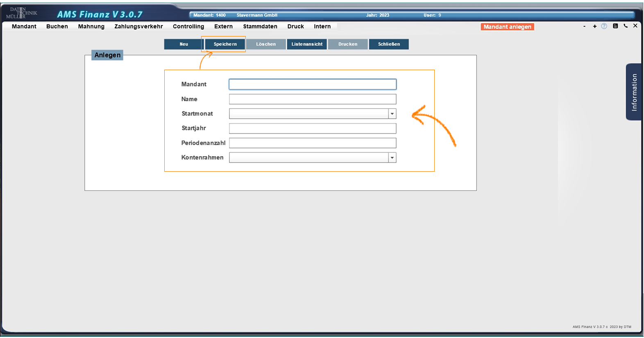
Task: Focus the Mandant input field
Action: (313, 84)
